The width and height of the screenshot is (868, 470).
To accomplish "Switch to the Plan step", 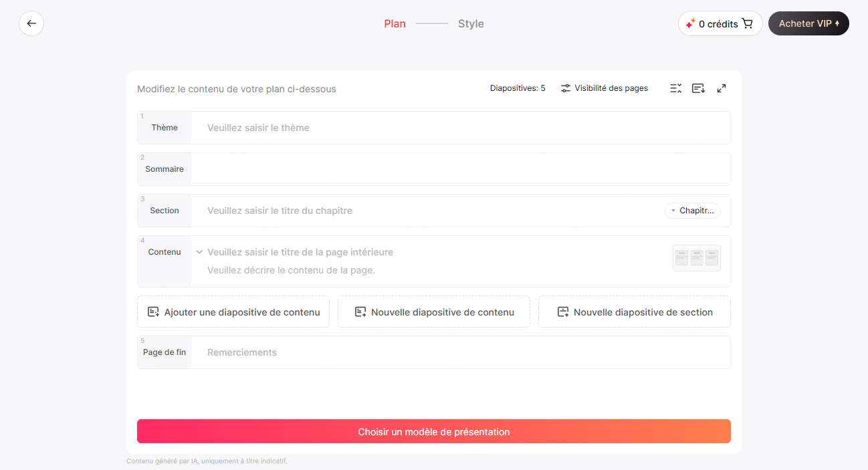I will click(x=395, y=23).
